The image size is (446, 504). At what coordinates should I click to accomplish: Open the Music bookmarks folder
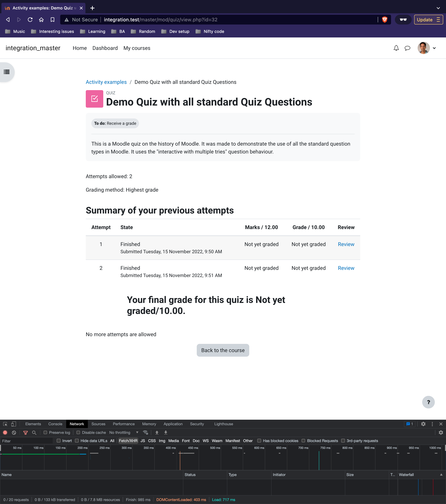[x=15, y=31]
